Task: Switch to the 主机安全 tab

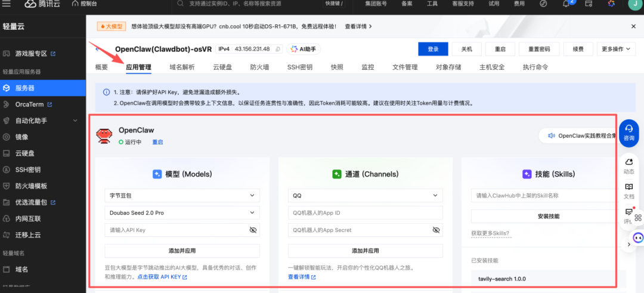Action: coord(492,67)
